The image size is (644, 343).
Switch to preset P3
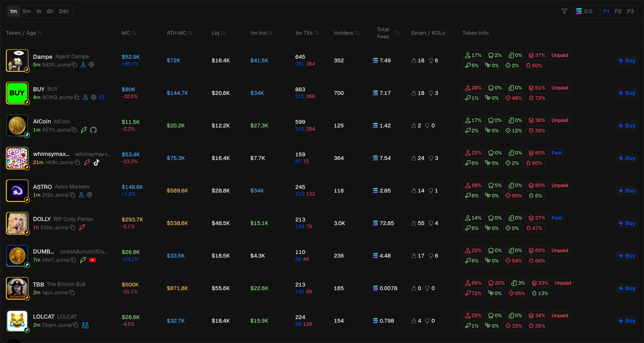pyautogui.click(x=630, y=11)
